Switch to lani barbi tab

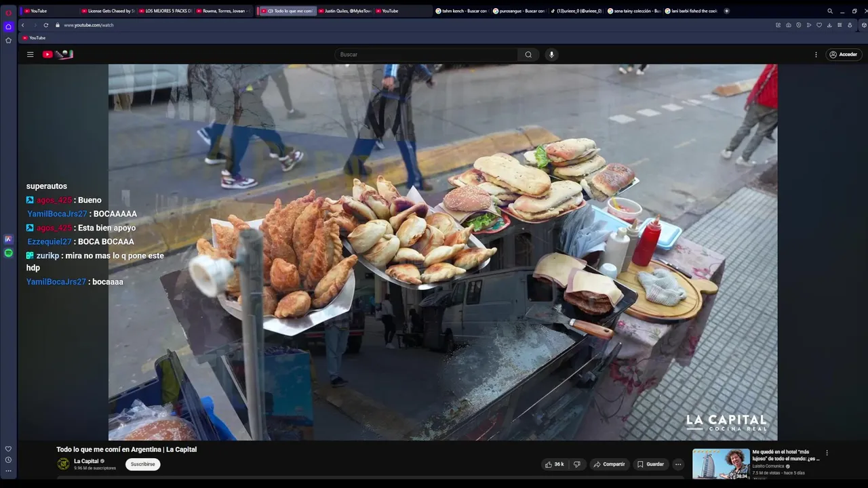[x=691, y=11]
